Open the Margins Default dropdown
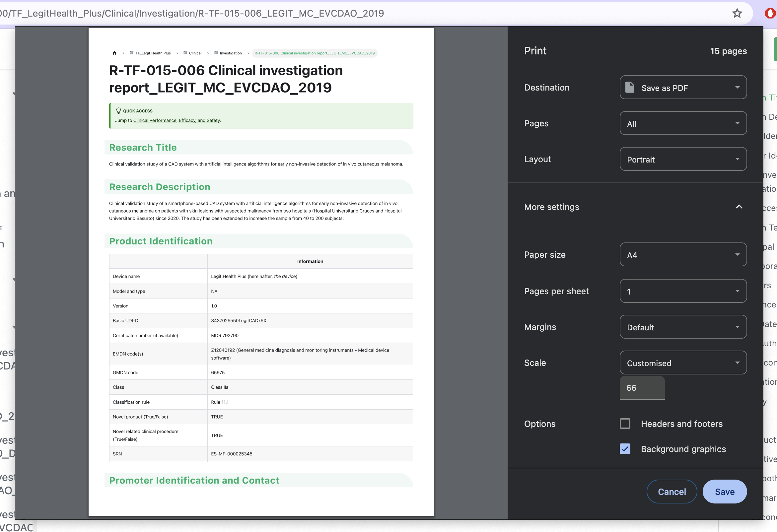 [x=683, y=327]
